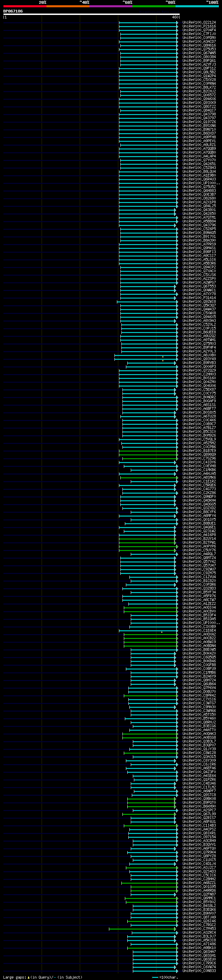The image size is (222, 980).
Task: Click the alignment bar for UniRef100_A8J0B0
Action: click(146, 355)
